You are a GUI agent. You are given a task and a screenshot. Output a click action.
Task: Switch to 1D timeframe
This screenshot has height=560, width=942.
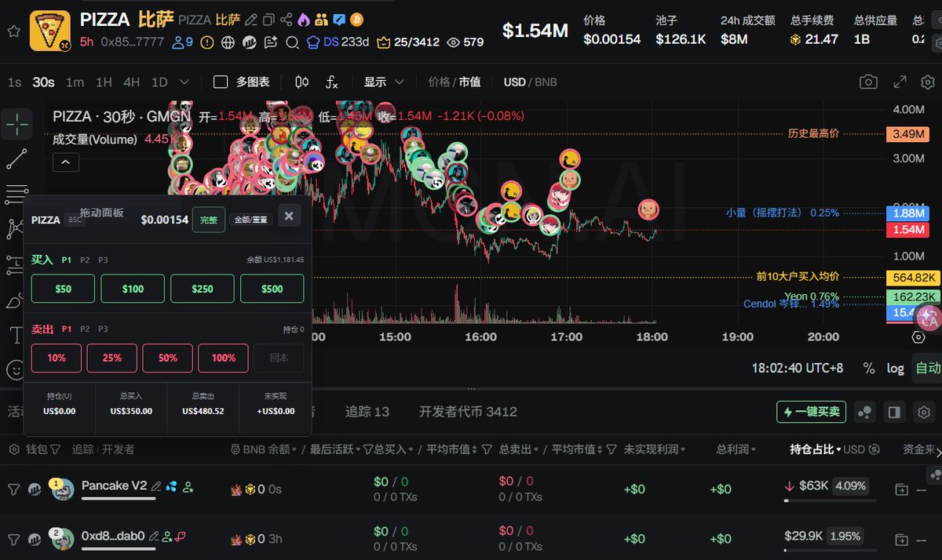(159, 82)
